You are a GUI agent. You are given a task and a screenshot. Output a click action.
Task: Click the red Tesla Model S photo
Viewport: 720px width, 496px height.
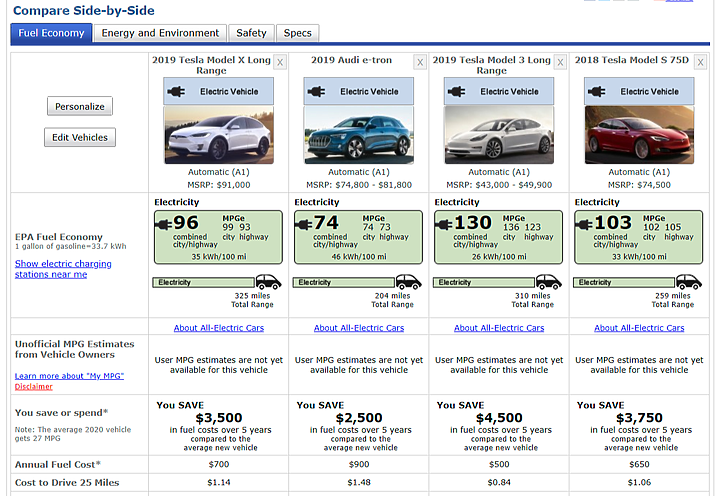coord(639,135)
